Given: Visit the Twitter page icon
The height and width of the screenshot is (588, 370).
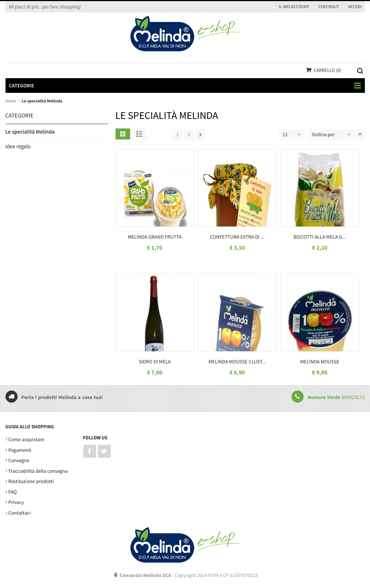Looking at the screenshot, I should click(104, 451).
